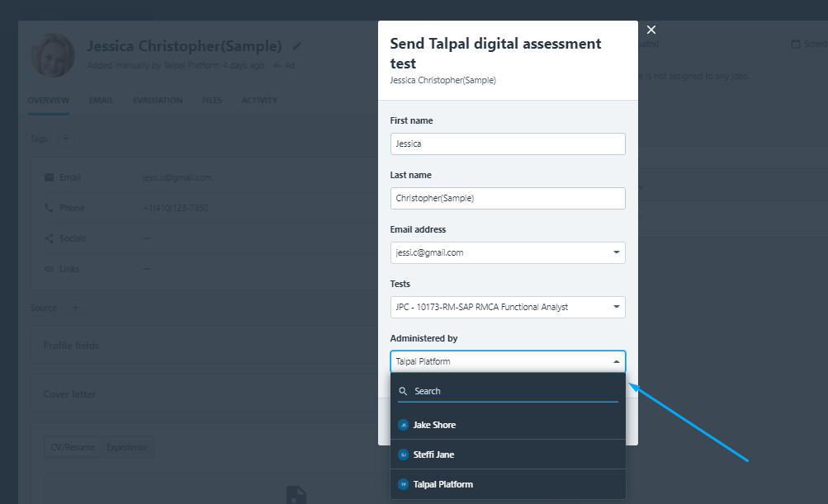Switch to the Overview tab

pos(49,101)
